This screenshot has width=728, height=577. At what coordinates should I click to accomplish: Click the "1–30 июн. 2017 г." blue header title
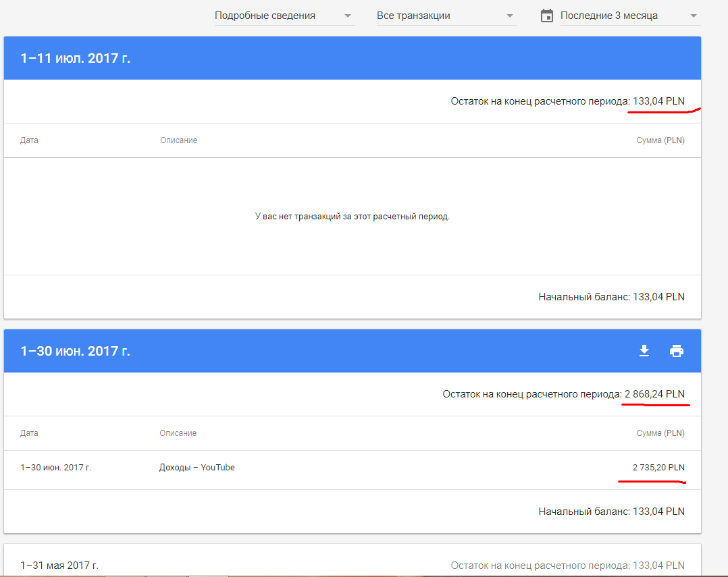[x=76, y=351]
